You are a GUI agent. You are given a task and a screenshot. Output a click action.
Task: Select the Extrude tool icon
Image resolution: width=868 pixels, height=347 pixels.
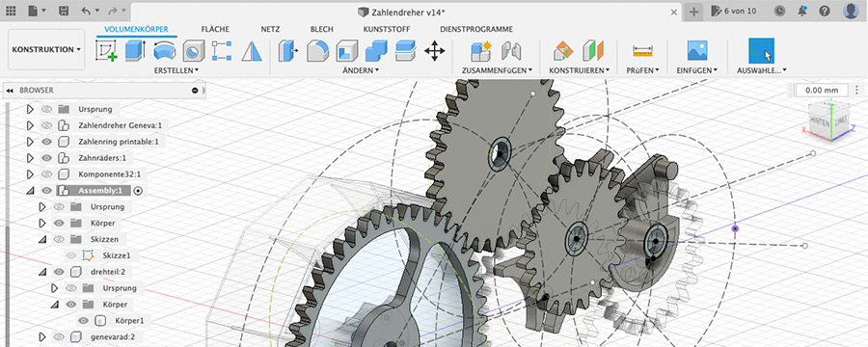(136, 51)
